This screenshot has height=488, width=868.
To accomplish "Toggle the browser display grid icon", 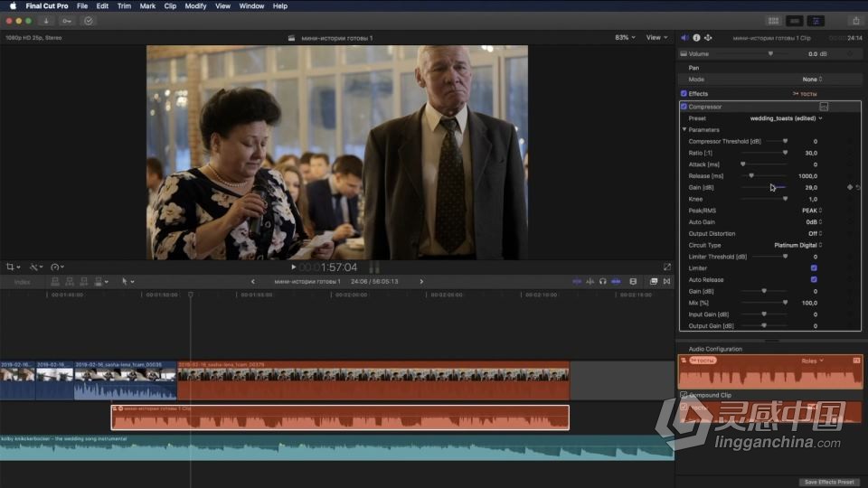I will pos(773,21).
